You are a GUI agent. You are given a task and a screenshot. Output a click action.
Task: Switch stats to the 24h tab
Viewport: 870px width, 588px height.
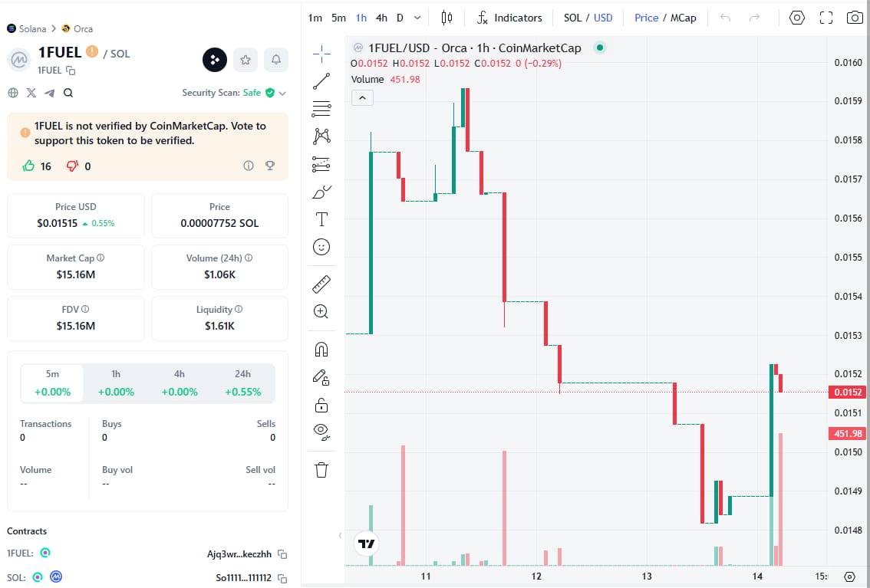242,383
